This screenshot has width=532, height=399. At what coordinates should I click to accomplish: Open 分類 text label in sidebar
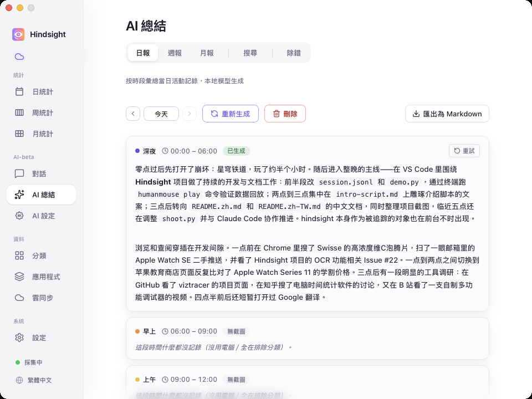tap(39, 255)
